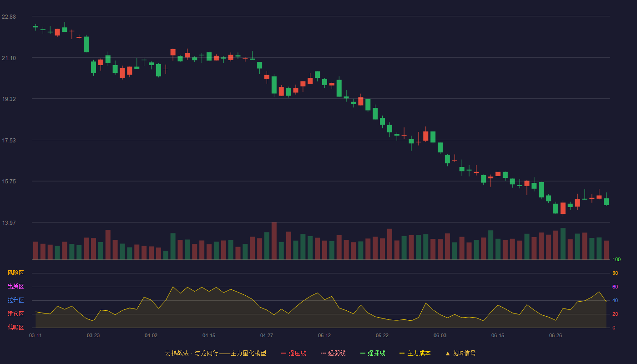Image resolution: width=637 pixels, height=364 pixels.
Task: Toggle the 强撑线 legend entry
Action: tap(373, 353)
